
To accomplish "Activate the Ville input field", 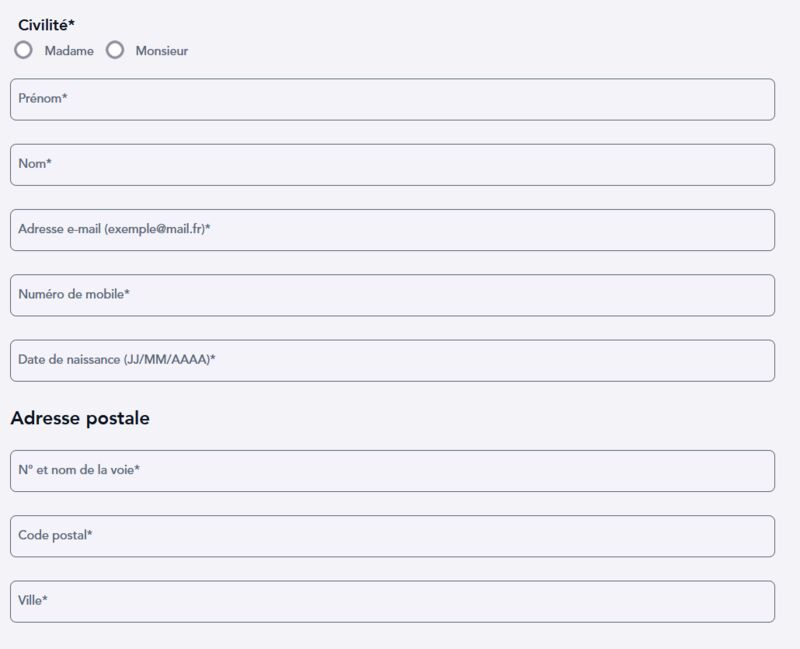I will 392,602.
